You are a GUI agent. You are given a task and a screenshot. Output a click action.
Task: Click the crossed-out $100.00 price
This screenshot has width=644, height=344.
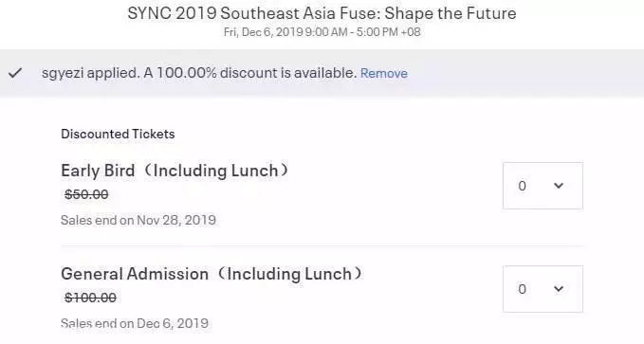pyautogui.click(x=90, y=298)
